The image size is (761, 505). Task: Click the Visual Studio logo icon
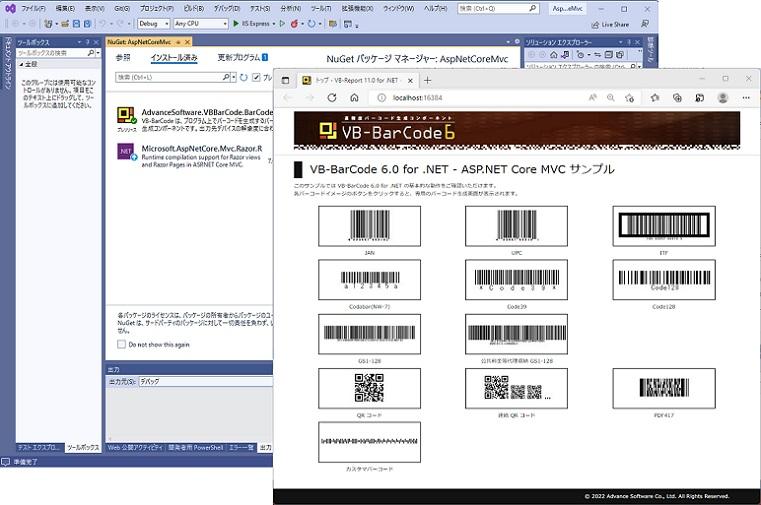pos(10,8)
